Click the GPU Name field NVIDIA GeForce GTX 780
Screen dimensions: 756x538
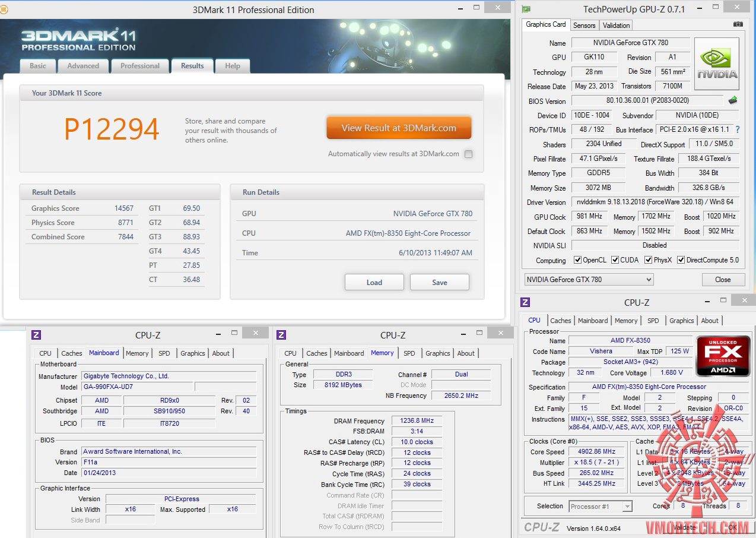coord(631,43)
